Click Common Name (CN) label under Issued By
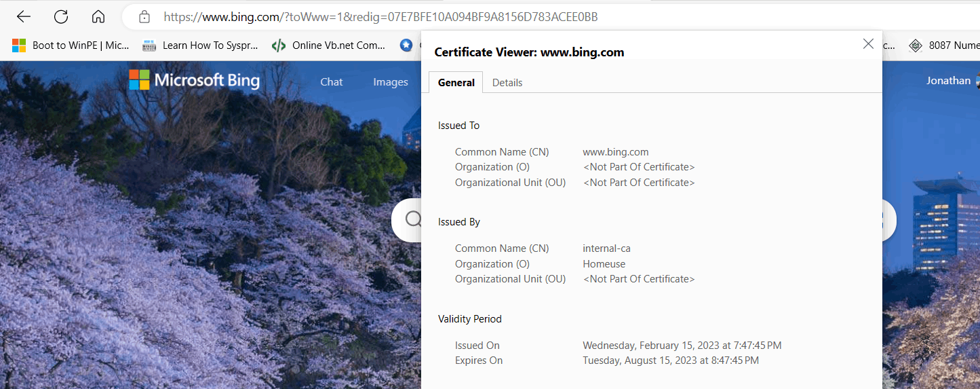The height and width of the screenshot is (389, 980). [x=502, y=248]
